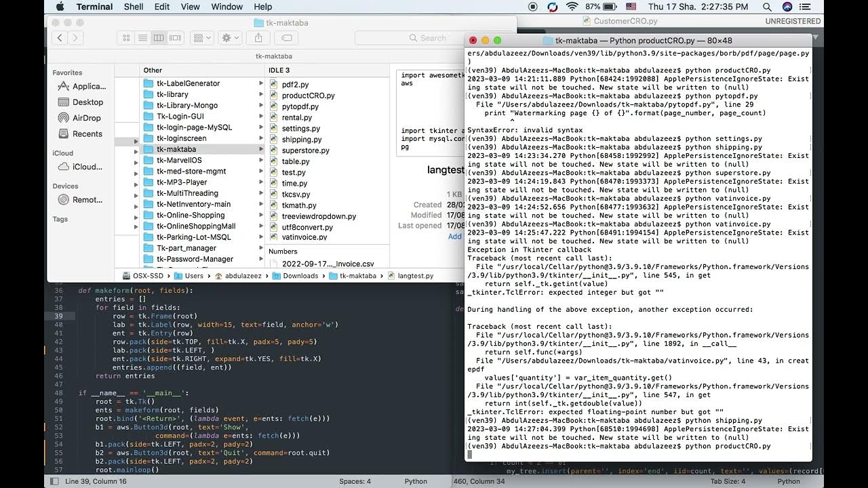Open the View menu
Image resolution: width=868 pixels, height=488 pixels.
[191, 7]
